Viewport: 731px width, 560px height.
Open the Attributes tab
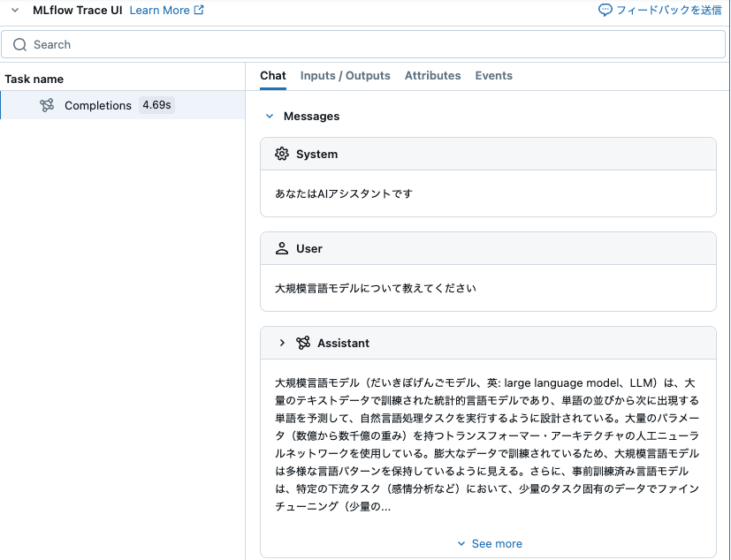point(432,76)
